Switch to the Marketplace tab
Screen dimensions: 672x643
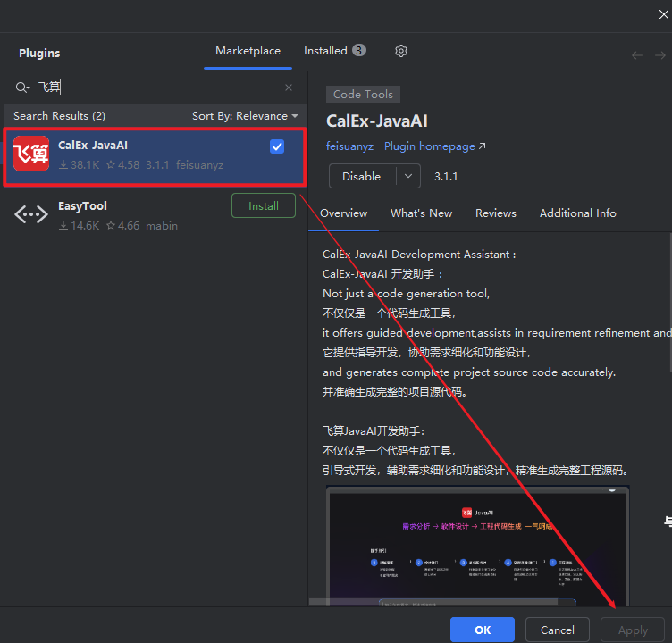click(x=248, y=51)
